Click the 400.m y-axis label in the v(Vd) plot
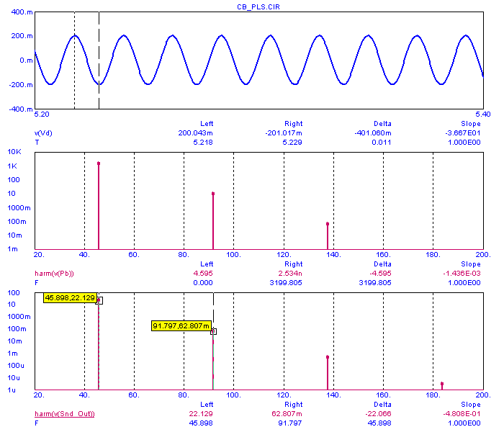 (x=22, y=12)
